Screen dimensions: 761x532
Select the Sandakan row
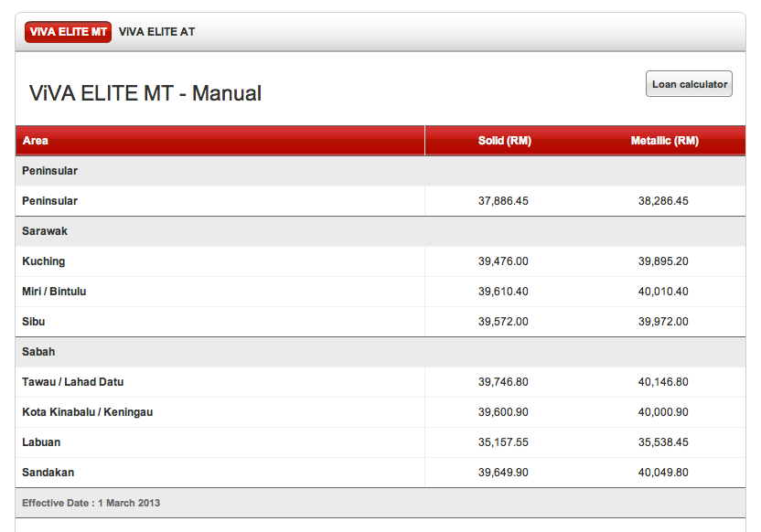(380, 473)
